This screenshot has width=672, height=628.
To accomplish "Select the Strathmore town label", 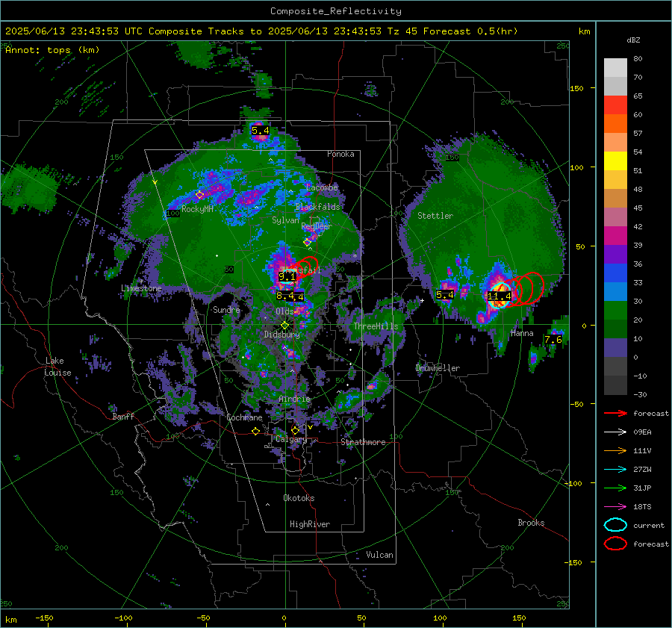I will click(364, 442).
